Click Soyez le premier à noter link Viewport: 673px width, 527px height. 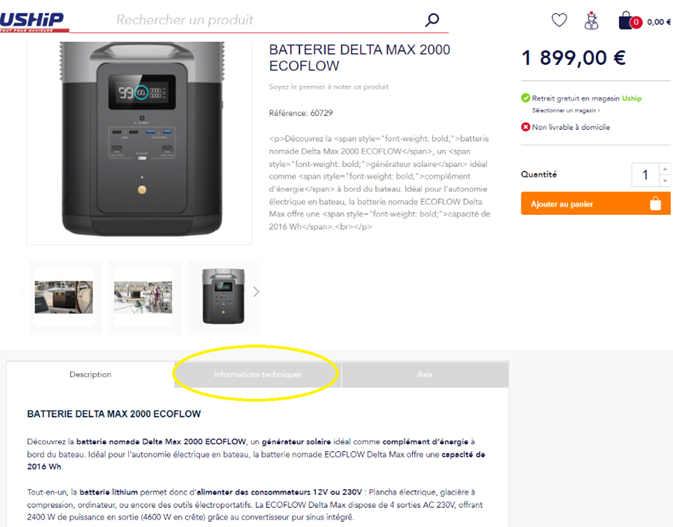coord(328,87)
